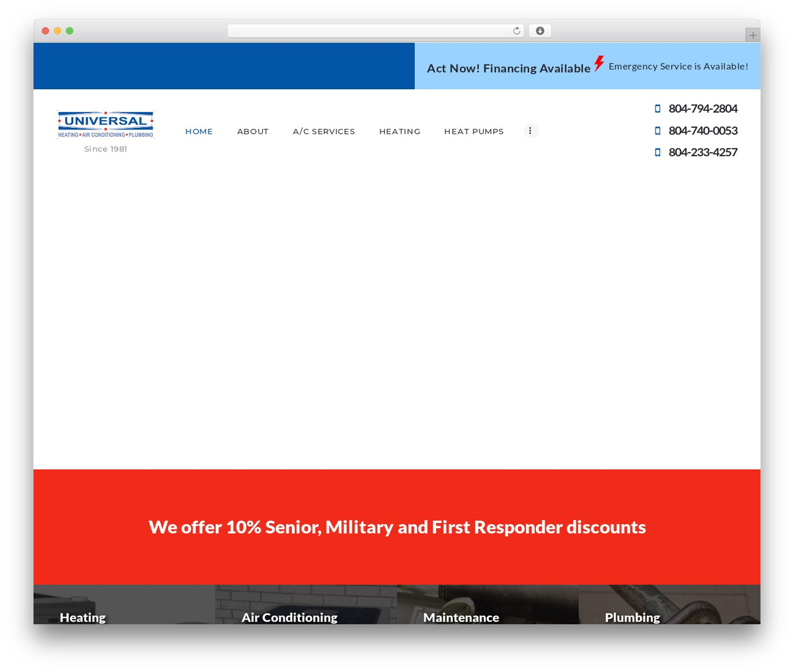The image size is (794, 672).
Task: Call phone number 804-740-0053
Action: [x=703, y=131]
